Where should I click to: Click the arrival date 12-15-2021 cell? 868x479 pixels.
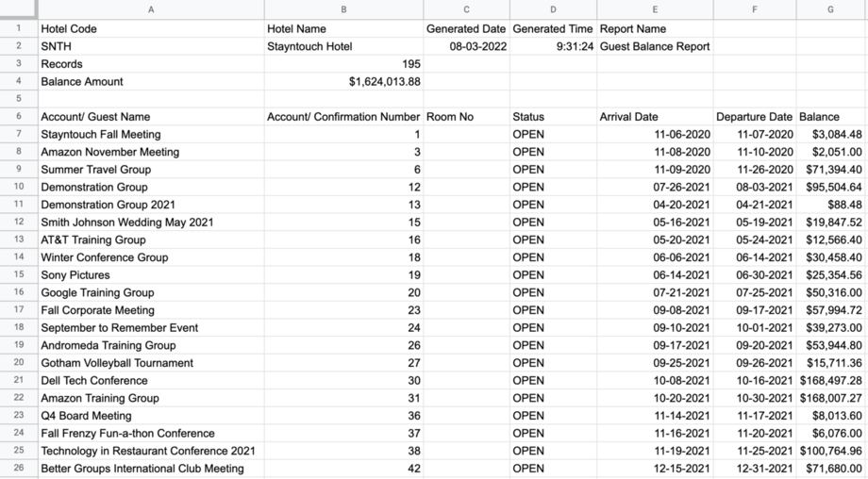click(x=655, y=469)
